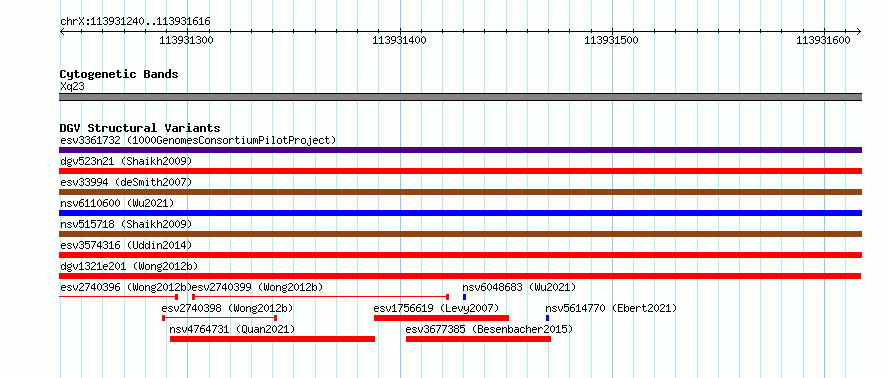Open variant nsv6110600 (Wu2021) label
Image resolution: width=890 pixels, height=378 pixels.
(x=117, y=203)
